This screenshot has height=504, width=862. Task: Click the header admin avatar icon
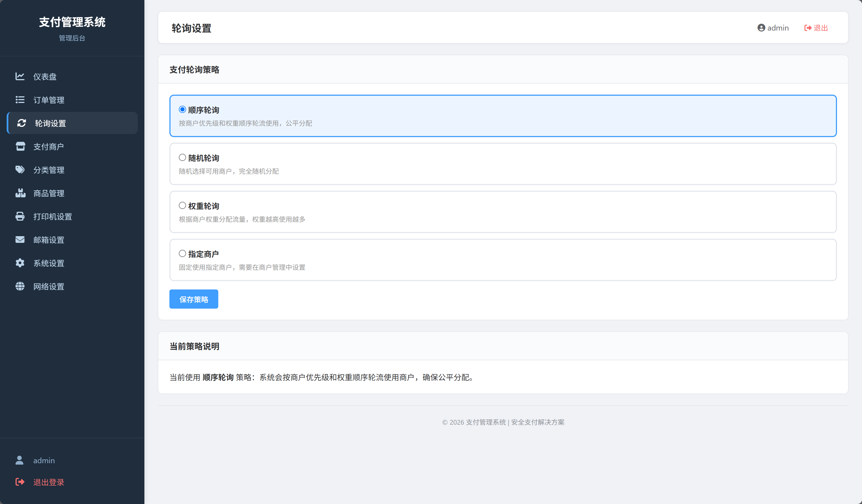tap(761, 28)
